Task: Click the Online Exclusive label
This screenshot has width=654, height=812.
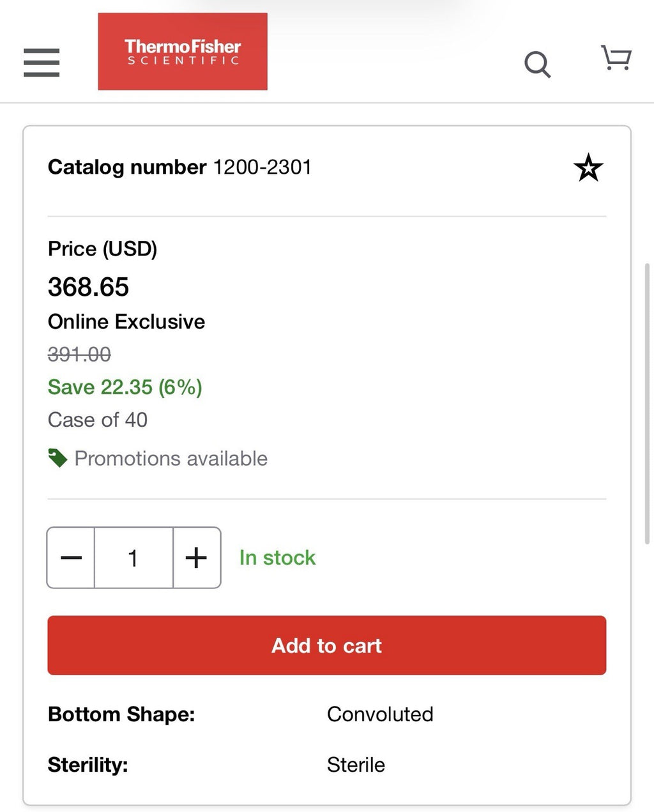Action: [126, 321]
